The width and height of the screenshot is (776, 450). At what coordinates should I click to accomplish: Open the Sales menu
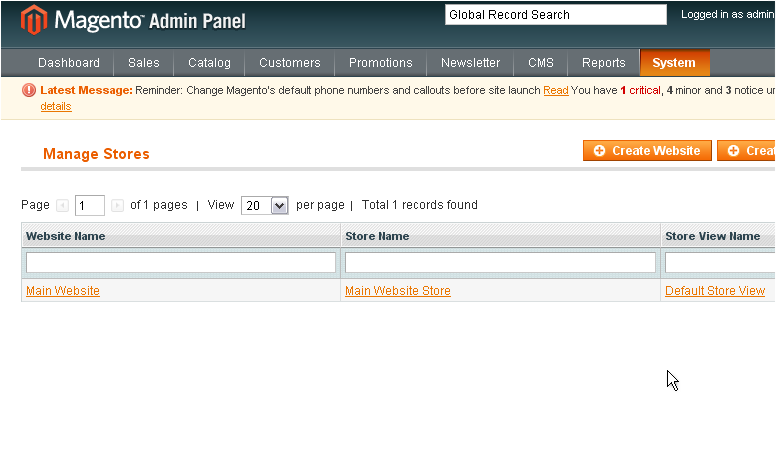coord(144,63)
